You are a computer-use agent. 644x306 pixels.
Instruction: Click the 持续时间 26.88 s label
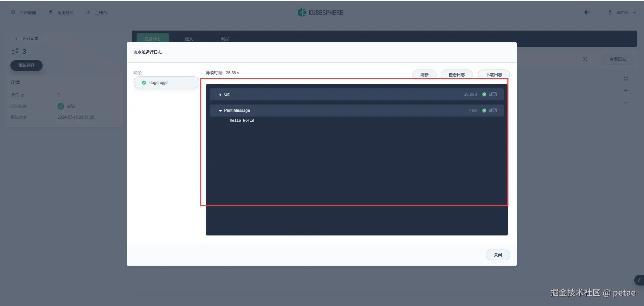(x=222, y=73)
